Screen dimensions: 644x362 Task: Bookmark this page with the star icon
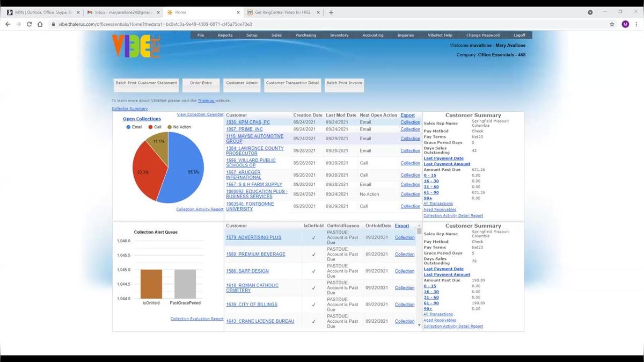[x=612, y=24]
